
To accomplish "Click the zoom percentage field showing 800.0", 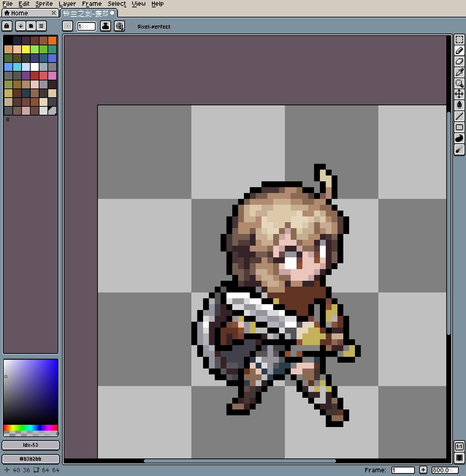I will [x=443, y=470].
